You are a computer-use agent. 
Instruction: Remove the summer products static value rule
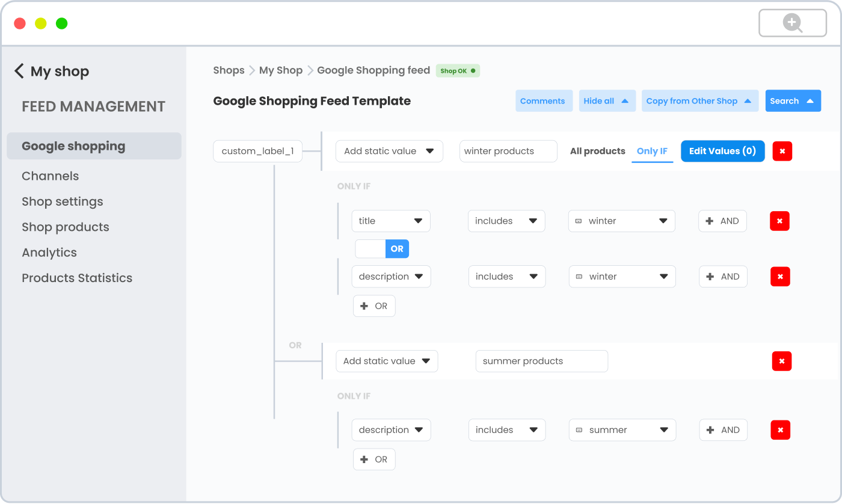pos(781,361)
